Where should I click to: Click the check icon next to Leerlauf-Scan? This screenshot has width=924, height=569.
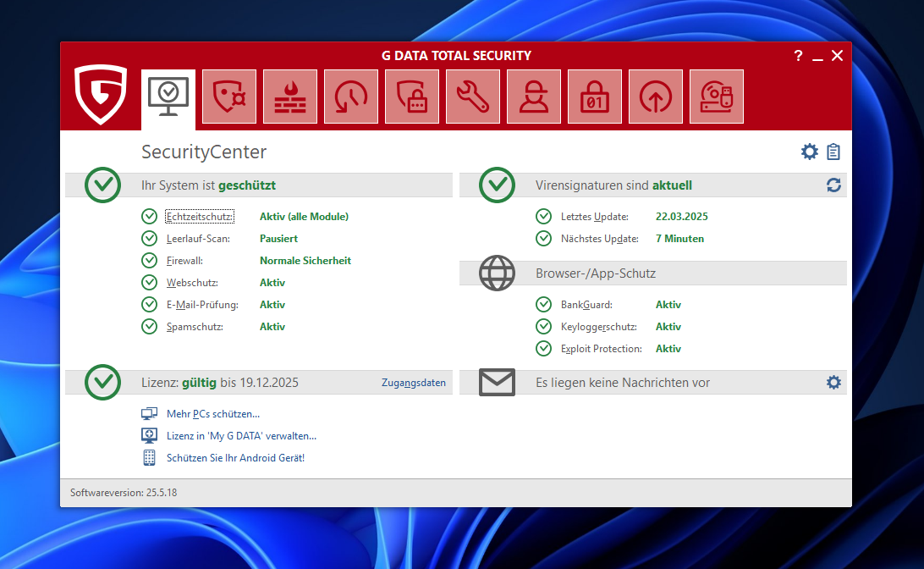pos(149,238)
